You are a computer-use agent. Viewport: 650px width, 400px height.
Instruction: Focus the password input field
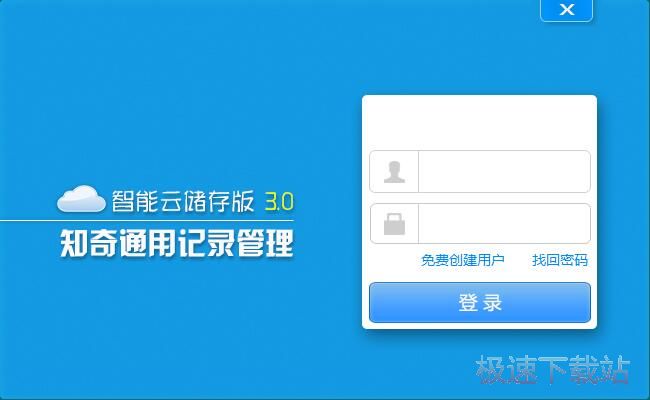tap(504, 224)
